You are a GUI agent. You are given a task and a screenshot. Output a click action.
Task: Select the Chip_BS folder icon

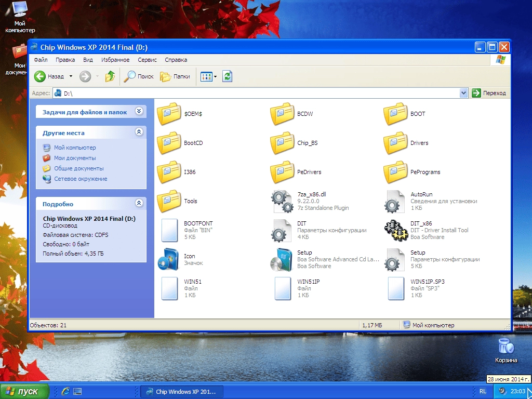[x=282, y=143]
